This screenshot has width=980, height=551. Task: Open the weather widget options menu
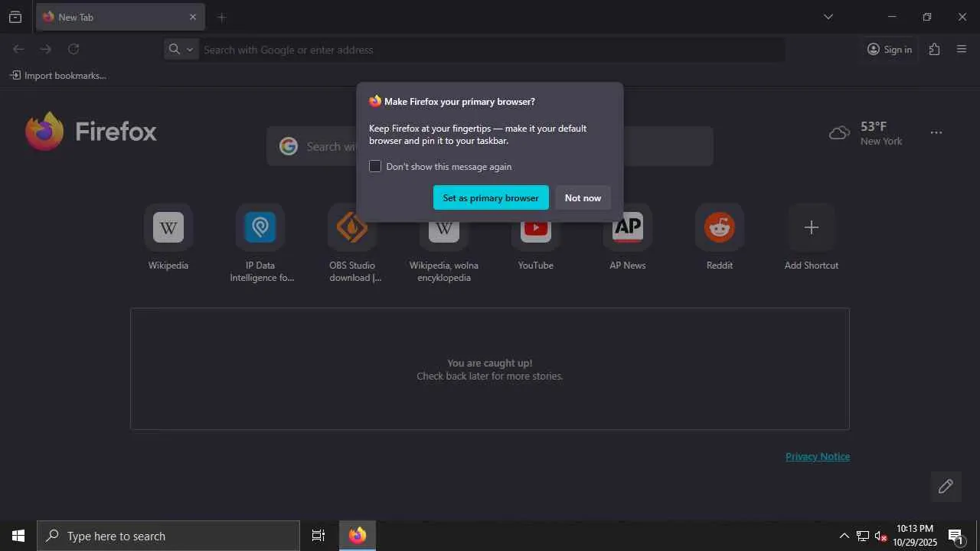click(936, 132)
